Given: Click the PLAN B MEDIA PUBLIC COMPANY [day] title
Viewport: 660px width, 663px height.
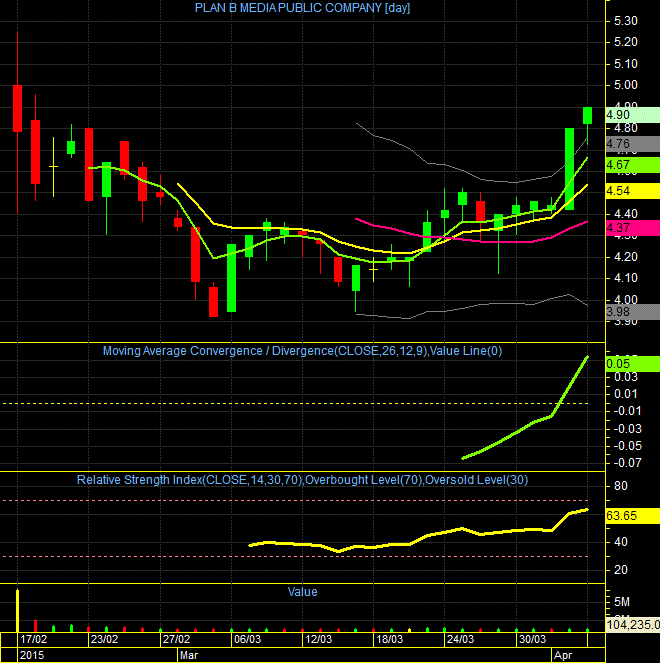Looking at the screenshot, I should point(302,8).
